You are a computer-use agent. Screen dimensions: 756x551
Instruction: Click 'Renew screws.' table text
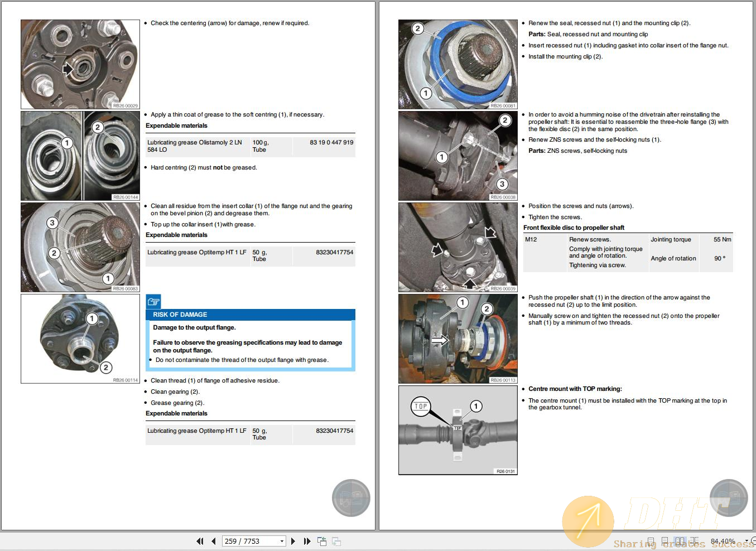tap(589, 239)
